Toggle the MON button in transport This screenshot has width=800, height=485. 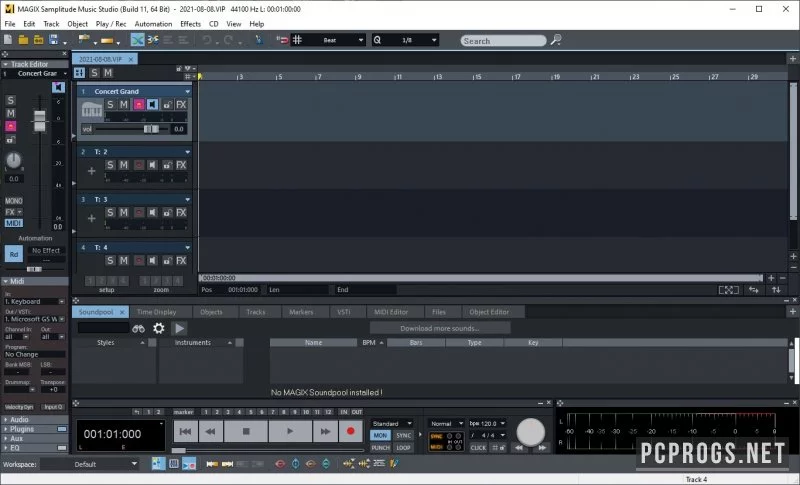[x=380, y=436]
